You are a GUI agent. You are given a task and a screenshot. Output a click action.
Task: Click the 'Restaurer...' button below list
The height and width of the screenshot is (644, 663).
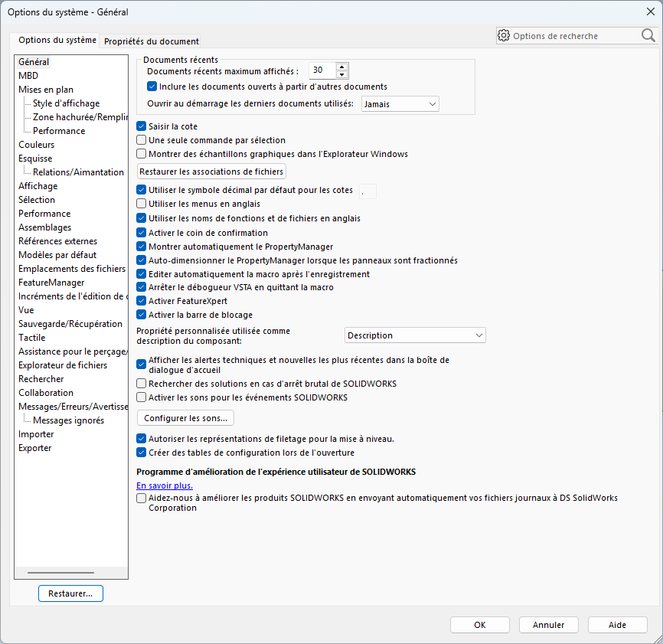(x=70, y=593)
